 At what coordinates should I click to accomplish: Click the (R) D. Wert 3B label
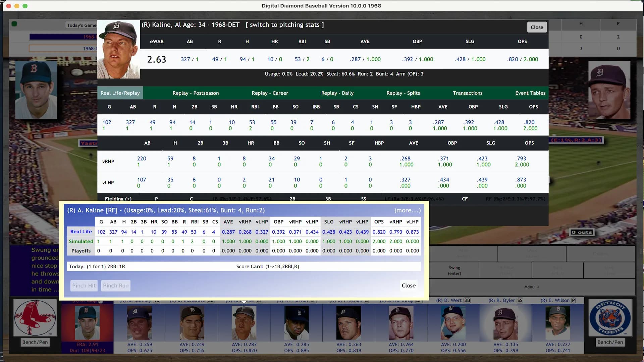[453, 300]
